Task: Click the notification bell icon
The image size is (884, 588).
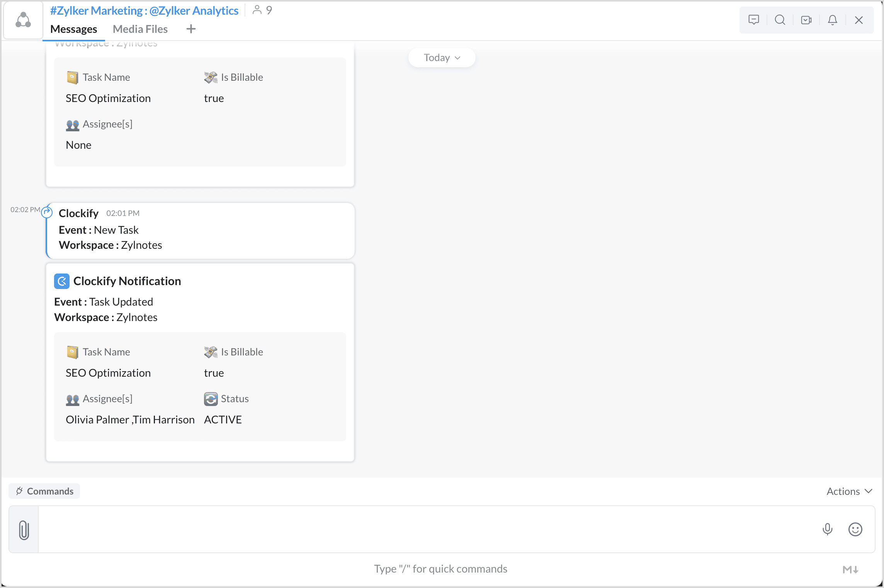Action: [832, 20]
